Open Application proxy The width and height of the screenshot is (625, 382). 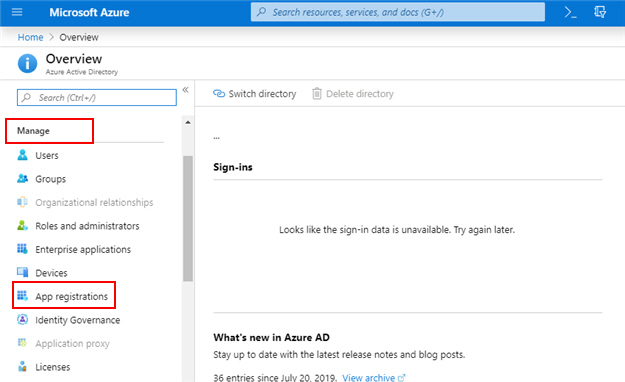tap(72, 344)
